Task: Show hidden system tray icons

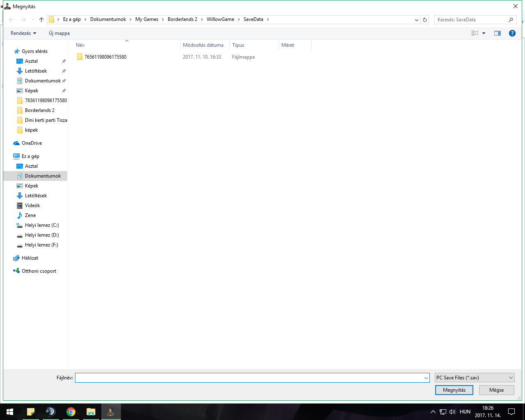Action: coord(433,412)
